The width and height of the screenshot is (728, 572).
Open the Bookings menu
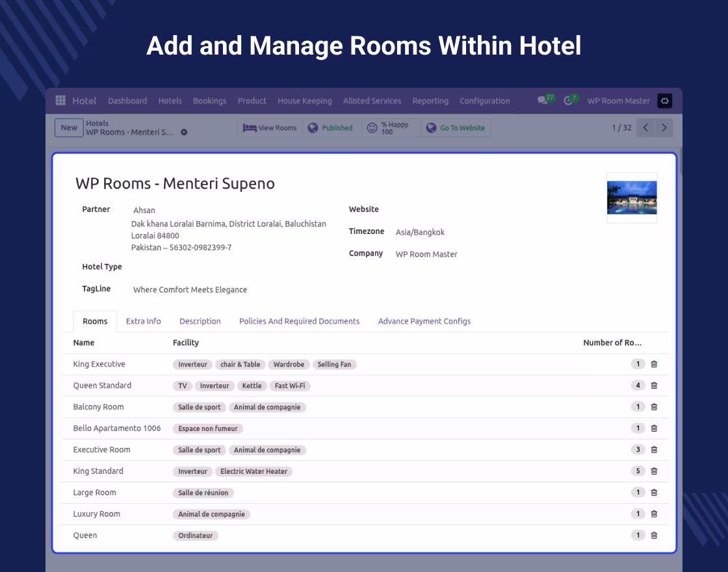209,101
